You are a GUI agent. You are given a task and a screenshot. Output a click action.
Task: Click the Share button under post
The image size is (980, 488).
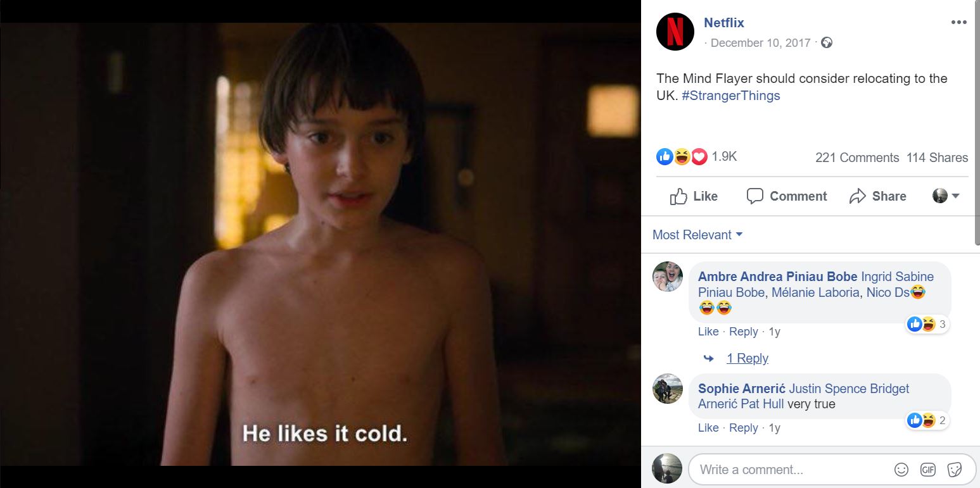[878, 196]
